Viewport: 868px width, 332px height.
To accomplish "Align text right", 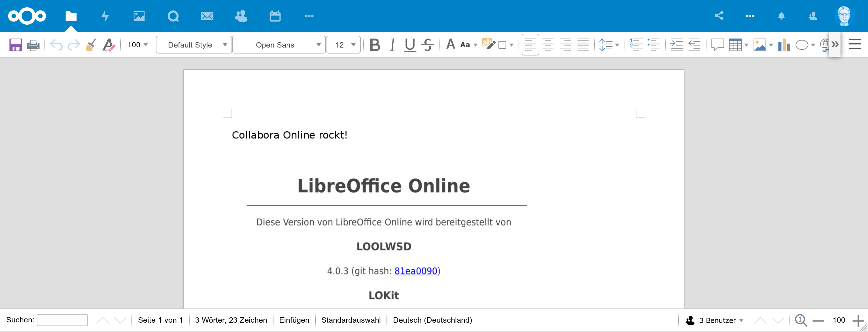I will [x=565, y=44].
